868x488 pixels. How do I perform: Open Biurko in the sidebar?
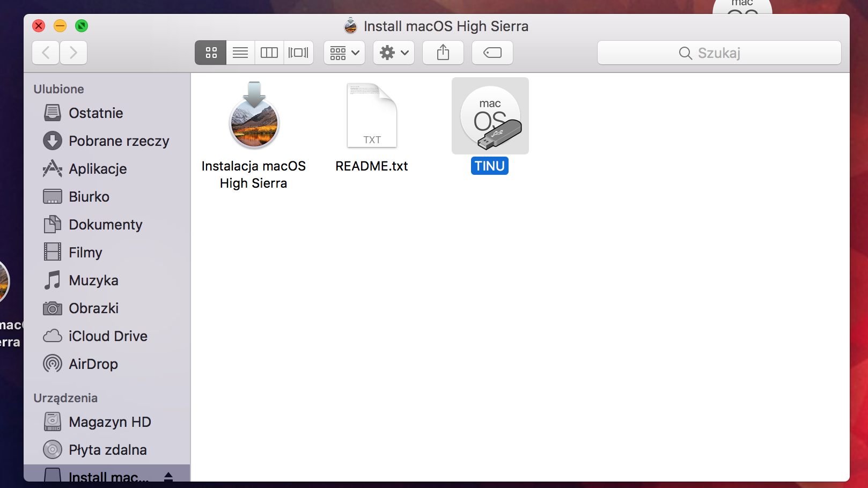tap(107, 197)
